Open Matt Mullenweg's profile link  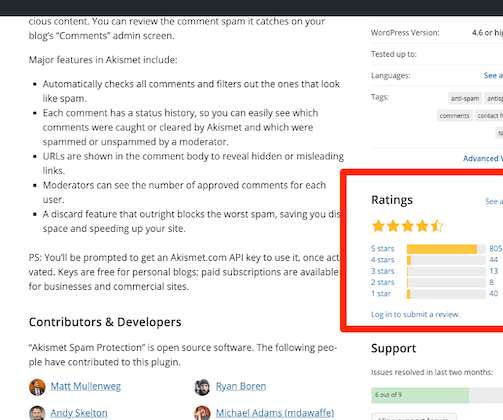tap(86, 386)
